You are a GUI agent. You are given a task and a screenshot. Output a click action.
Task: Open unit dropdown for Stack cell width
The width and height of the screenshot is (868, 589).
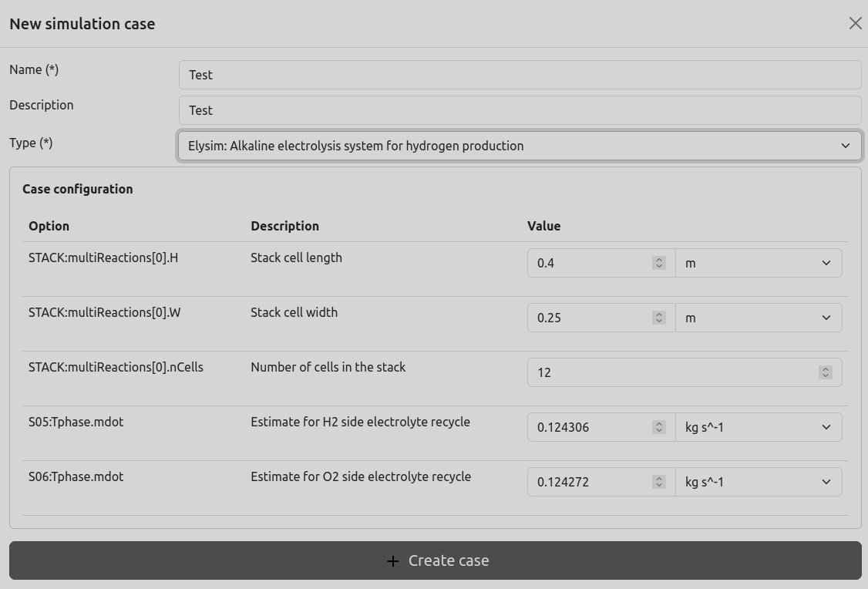758,318
